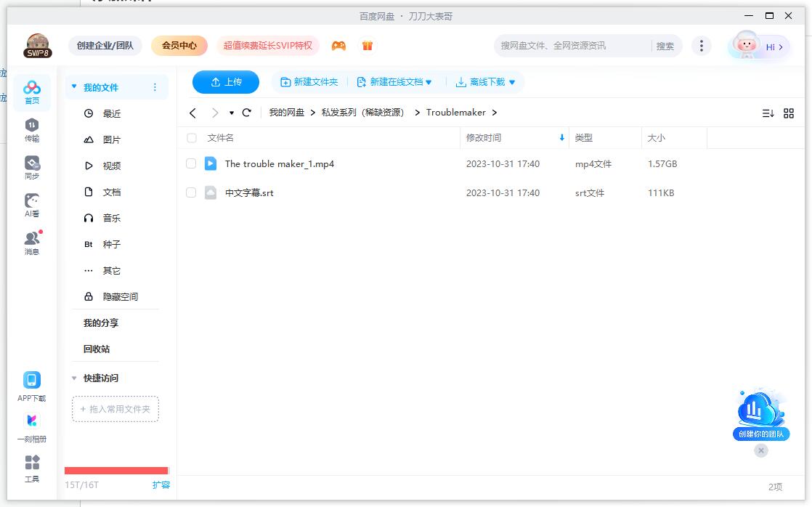This screenshot has height=507, width=812.
Task: Open 一刻相册 photo album
Action: pos(31,427)
